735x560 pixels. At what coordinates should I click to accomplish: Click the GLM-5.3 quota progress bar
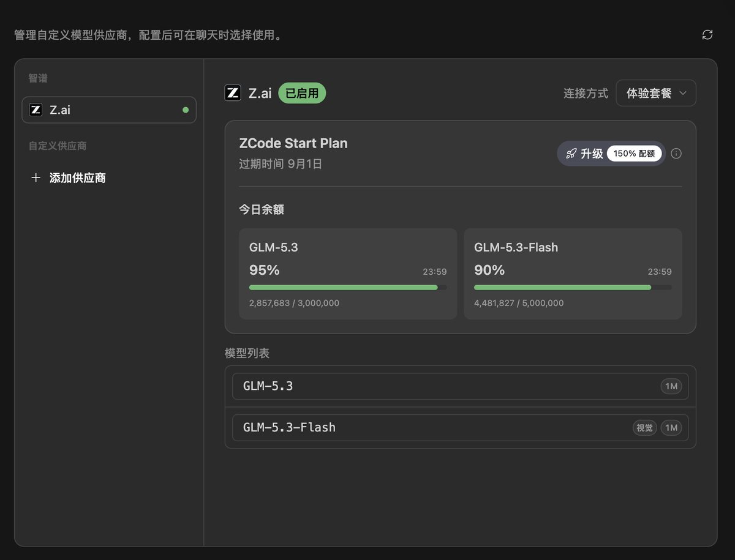pyautogui.click(x=348, y=287)
